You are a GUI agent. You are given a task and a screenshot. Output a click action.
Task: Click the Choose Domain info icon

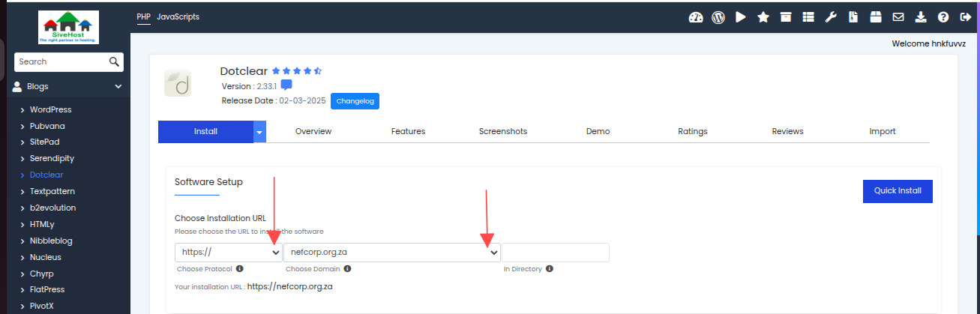coord(347,268)
